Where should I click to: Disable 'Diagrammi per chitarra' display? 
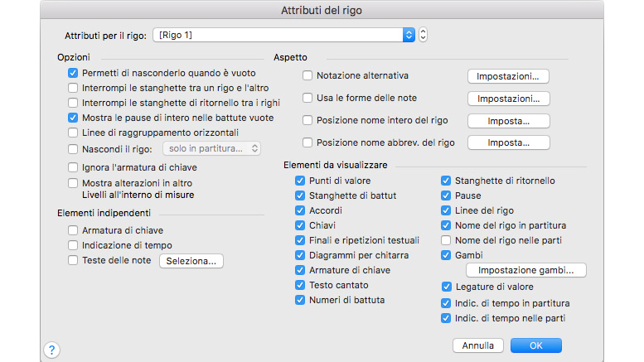click(x=300, y=255)
